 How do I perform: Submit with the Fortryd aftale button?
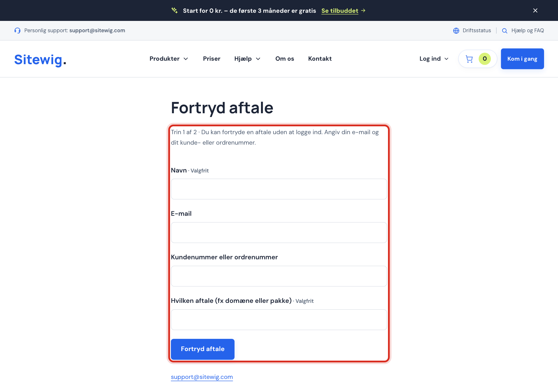pyautogui.click(x=203, y=349)
